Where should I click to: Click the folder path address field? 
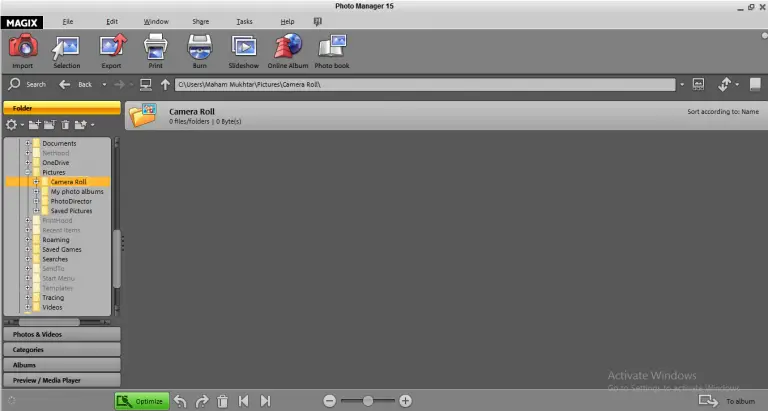425,84
